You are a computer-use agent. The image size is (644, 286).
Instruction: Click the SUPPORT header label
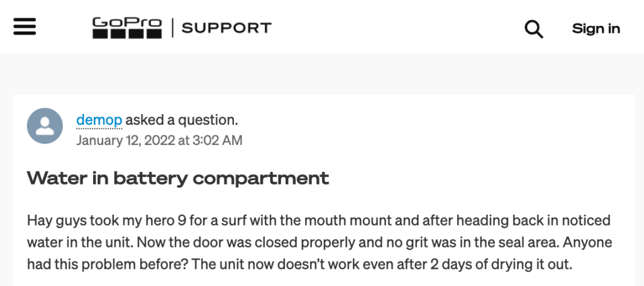(226, 28)
